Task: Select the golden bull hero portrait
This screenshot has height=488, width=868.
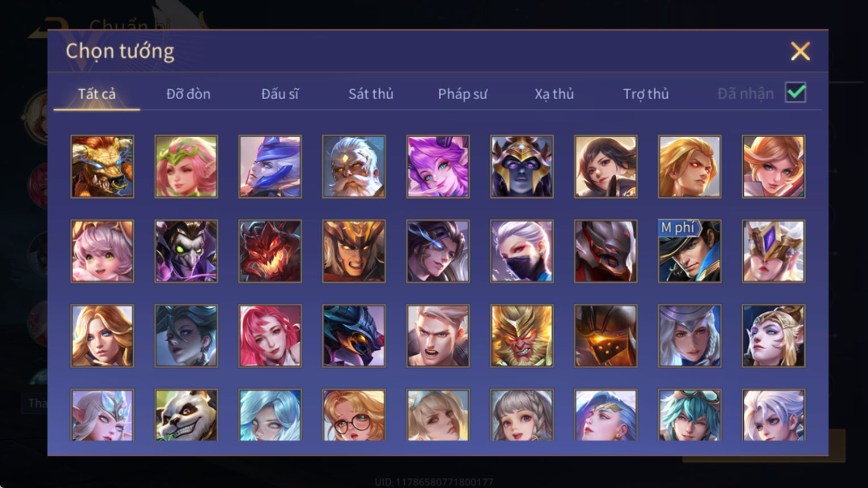Action: [102, 167]
